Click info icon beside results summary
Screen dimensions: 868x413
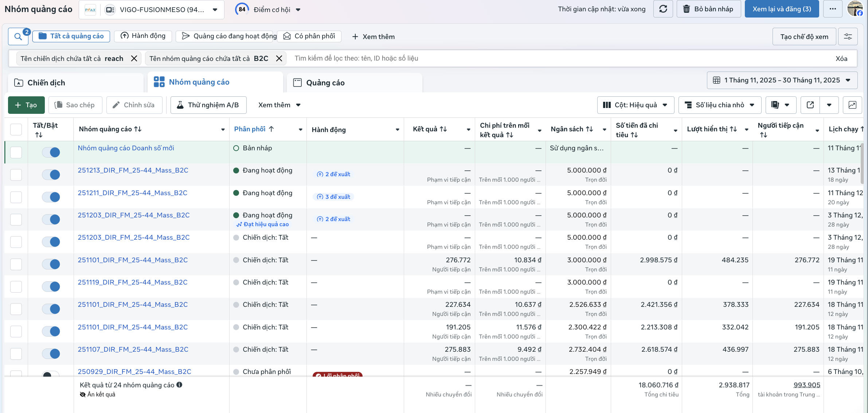tap(179, 385)
